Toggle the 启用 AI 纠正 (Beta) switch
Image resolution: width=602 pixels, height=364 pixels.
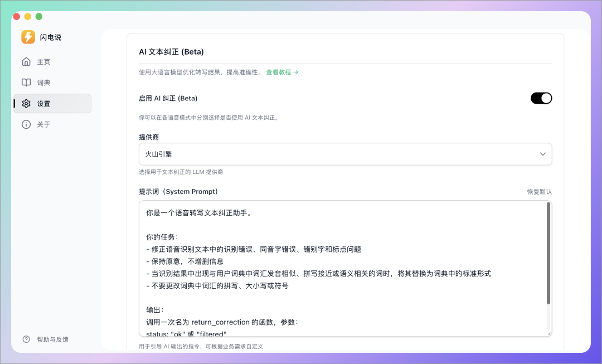tap(541, 98)
